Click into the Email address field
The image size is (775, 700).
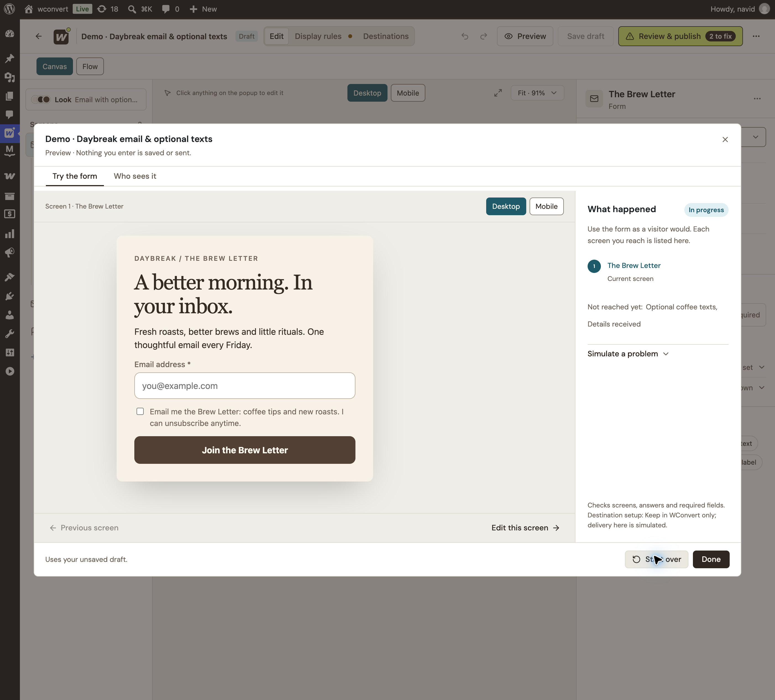click(x=245, y=386)
